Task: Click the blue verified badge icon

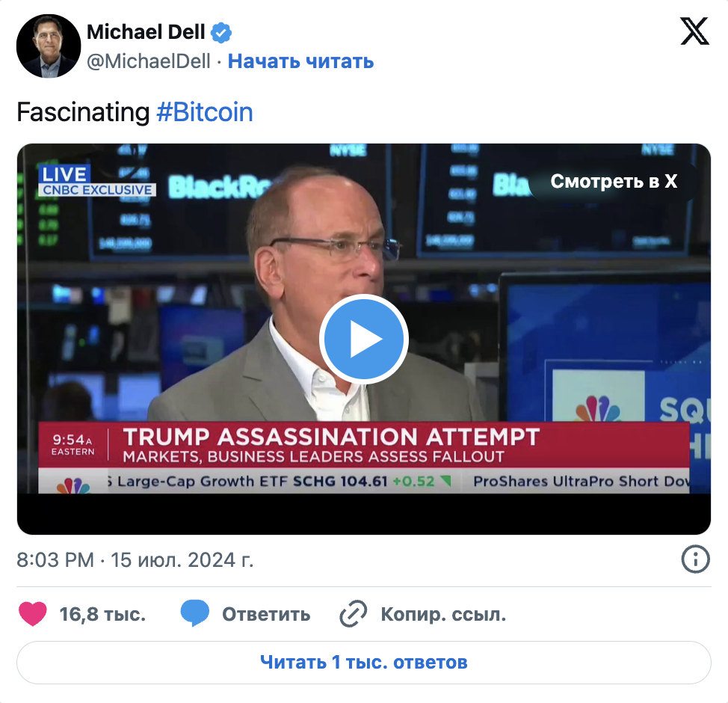Action: pyautogui.click(x=221, y=32)
